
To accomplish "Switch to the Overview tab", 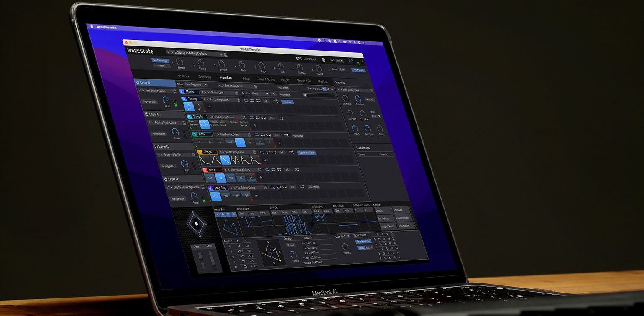I will pos(184,76).
